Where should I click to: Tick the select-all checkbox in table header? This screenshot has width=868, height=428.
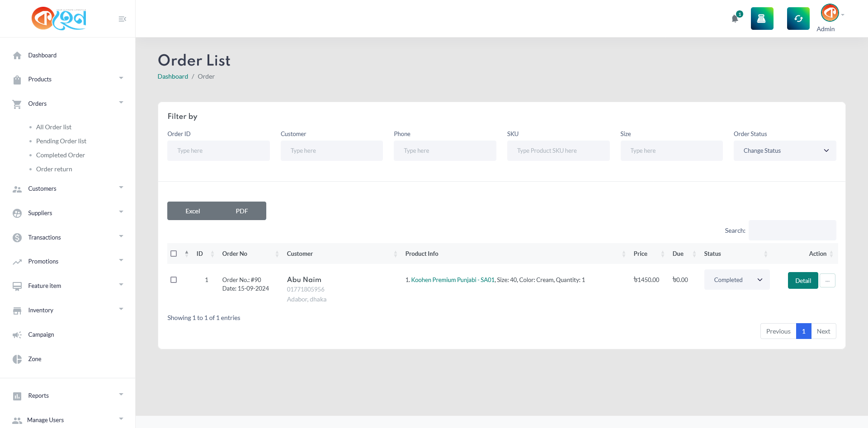174,254
